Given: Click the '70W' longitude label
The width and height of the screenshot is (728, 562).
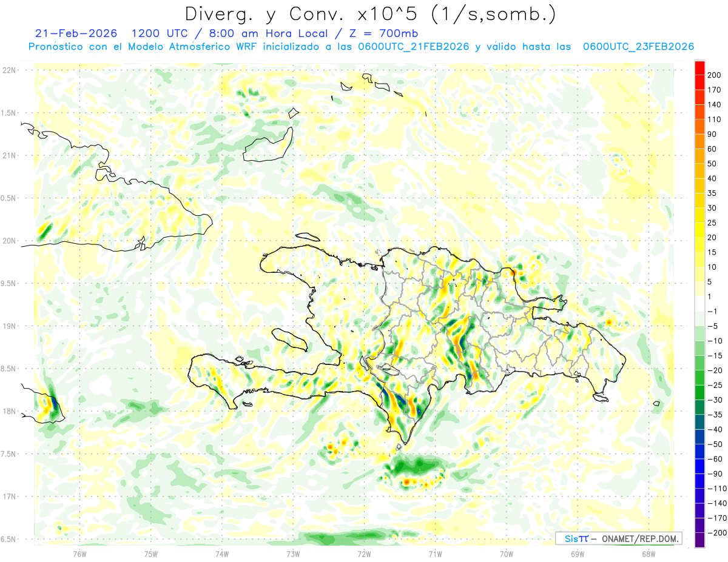Looking at the screenshot, I should tap(507, 554).
